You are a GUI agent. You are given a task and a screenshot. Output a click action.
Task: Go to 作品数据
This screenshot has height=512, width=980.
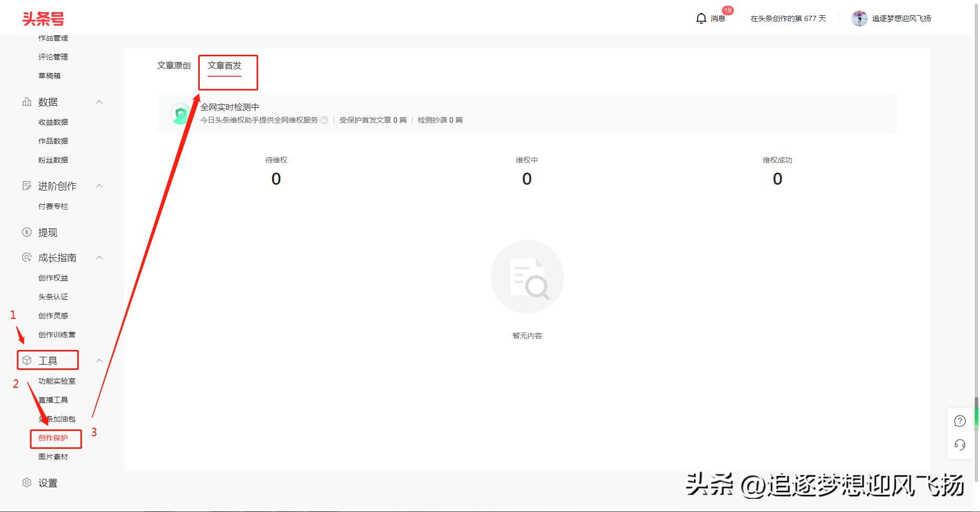coord(53,141)
